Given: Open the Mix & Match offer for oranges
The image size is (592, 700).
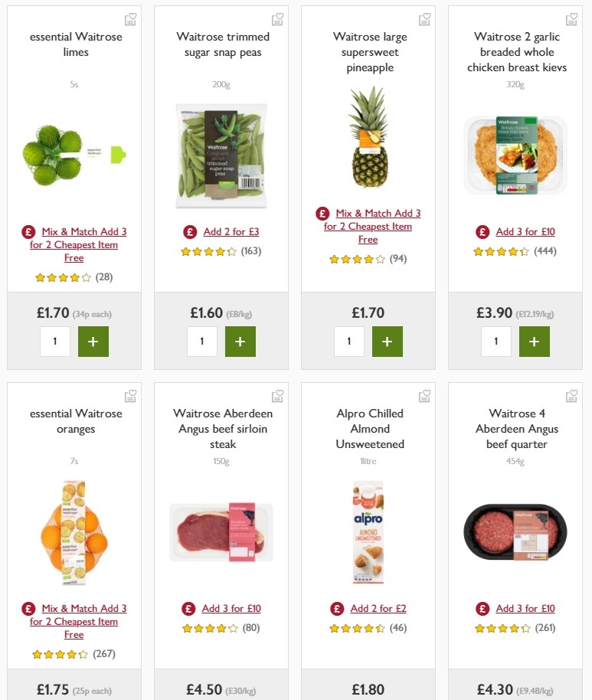Looking at the screenshot, I should 74,621.
